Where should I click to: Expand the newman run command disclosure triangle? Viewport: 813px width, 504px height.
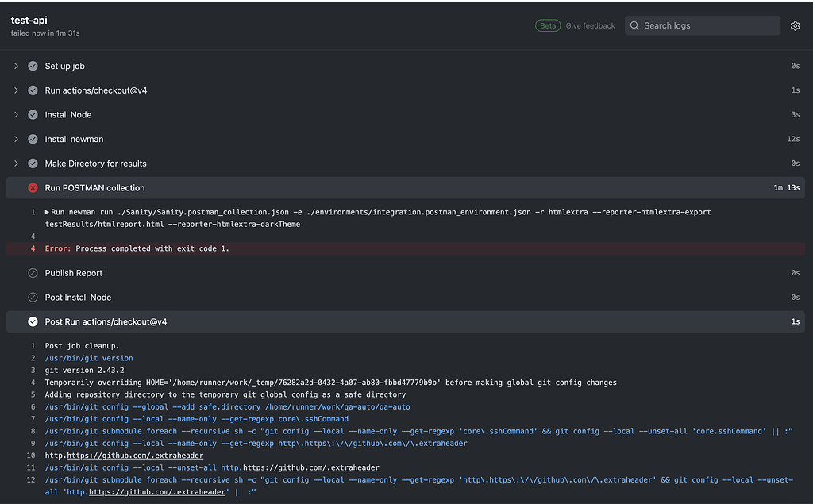pyautogui.click(x=47, y=213)
